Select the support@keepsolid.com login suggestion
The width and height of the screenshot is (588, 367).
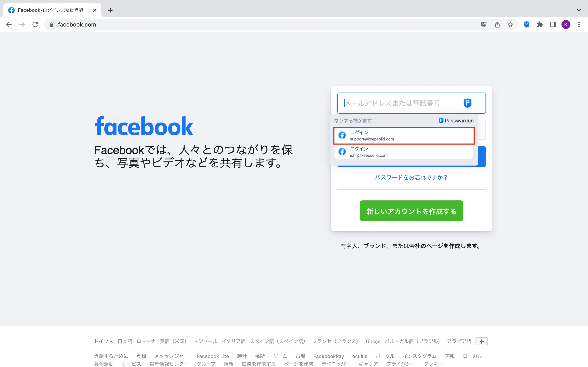point(404,135)
